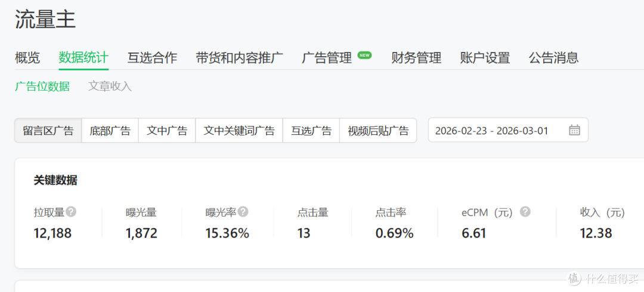Open the 账户设置 tab
Screen dimensions: 644x292
(485, 57)
